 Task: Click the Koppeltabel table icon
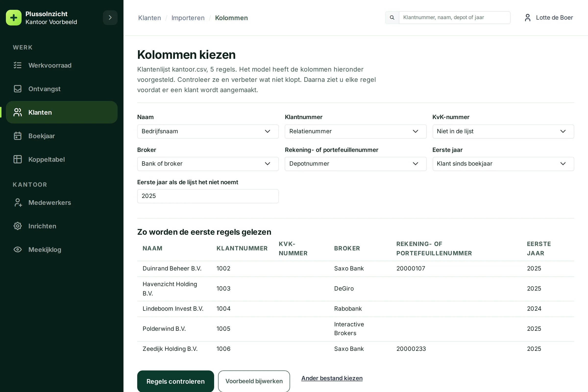(17, 159)
